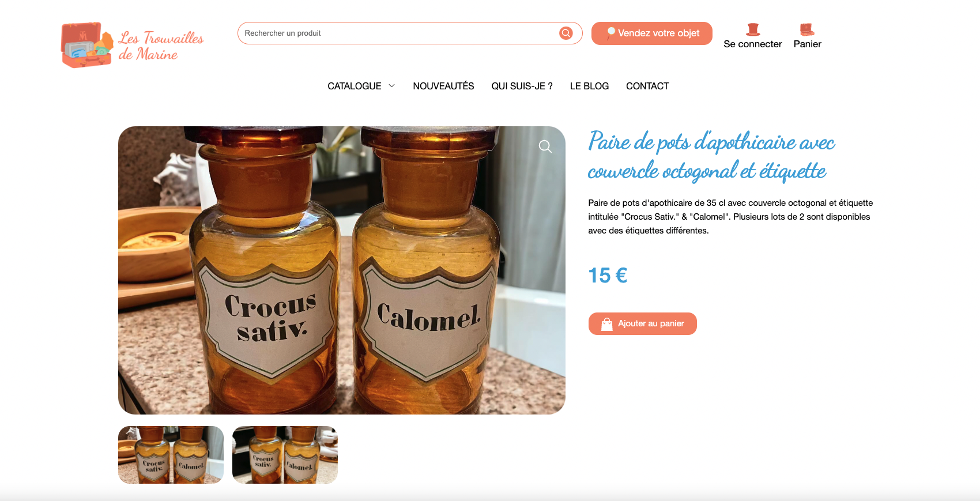This screenshot has width=980, height=501.
Task: Select the second product thumbnail
Action: coord(285,455)
